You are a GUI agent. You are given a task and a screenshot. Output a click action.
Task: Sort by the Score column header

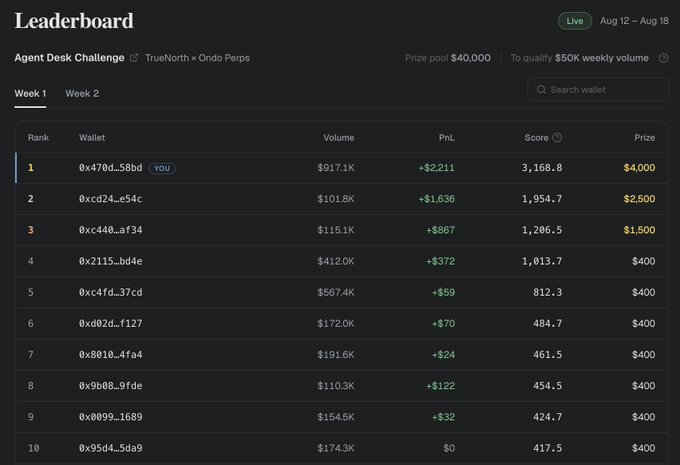coord(536,138)
